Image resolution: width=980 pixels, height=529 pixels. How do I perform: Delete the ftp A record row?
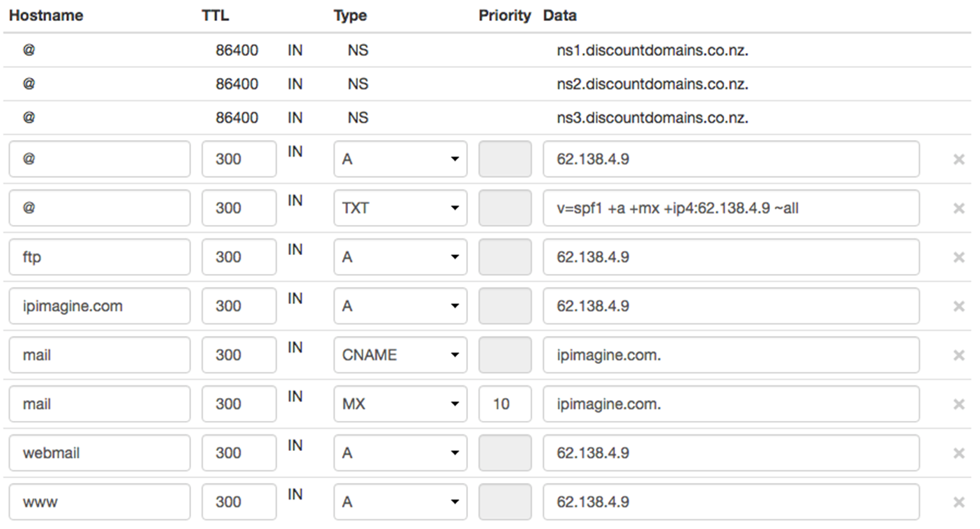958,257
